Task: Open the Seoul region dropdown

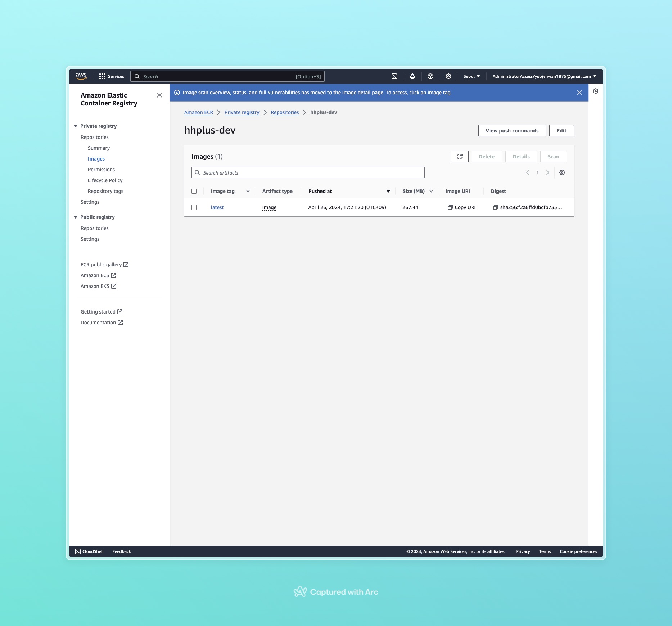Action: coord(472,76)
